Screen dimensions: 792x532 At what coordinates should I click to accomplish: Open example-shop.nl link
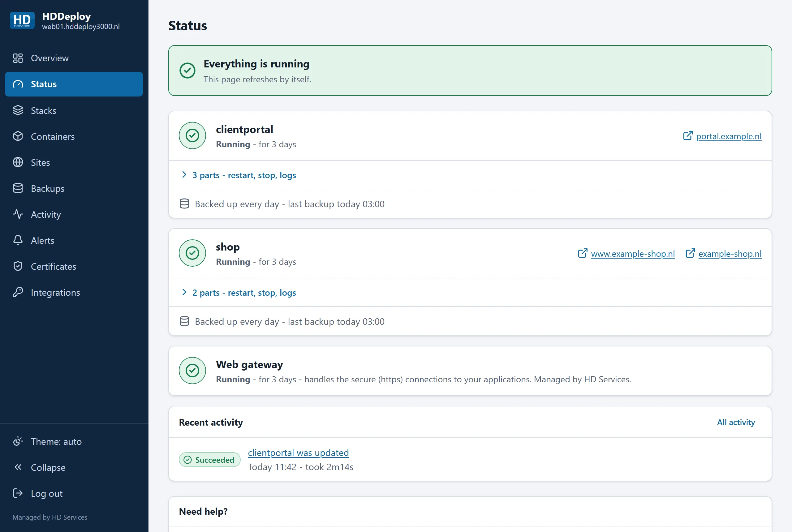coord(730,254)
